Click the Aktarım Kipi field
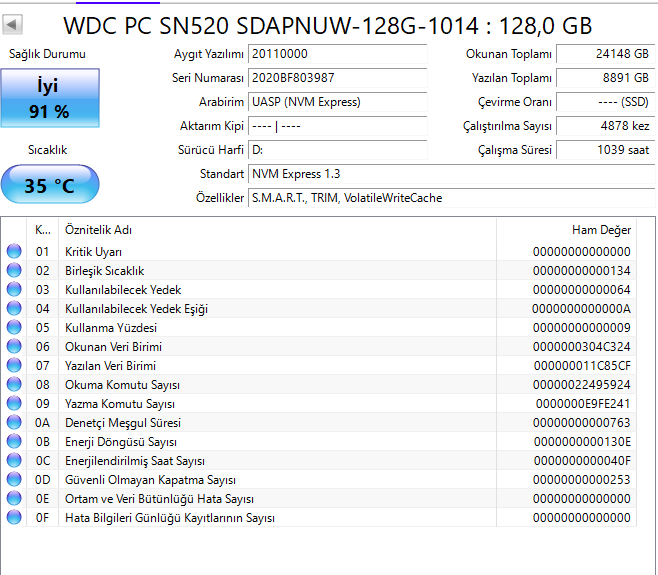Screen dimensions: 658x575 [338, 126]
